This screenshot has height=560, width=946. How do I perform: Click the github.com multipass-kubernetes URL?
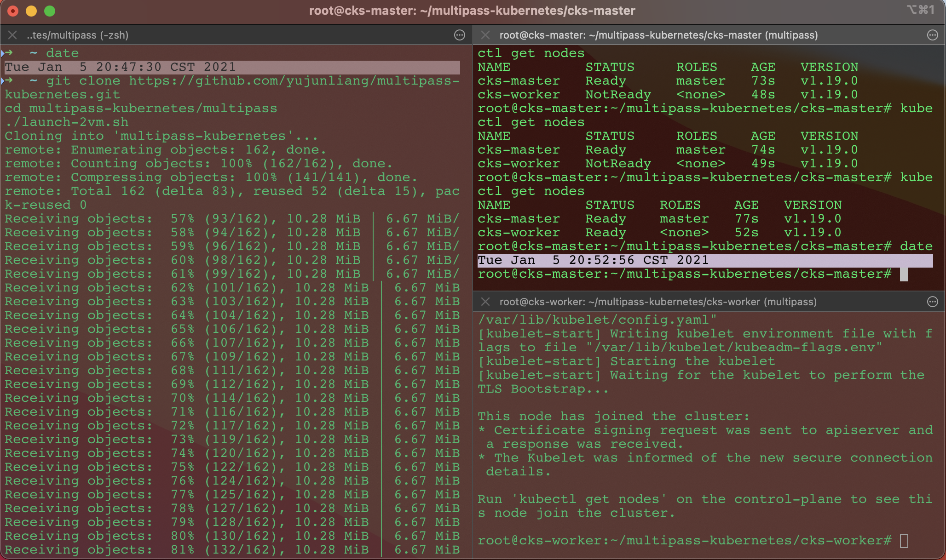[294, 81]
